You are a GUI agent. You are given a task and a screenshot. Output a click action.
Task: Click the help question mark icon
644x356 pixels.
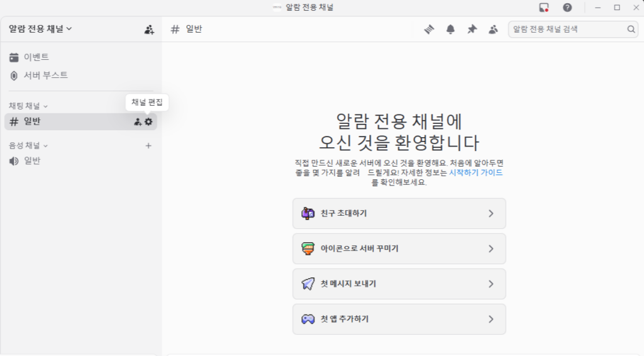tap(567, 8)
